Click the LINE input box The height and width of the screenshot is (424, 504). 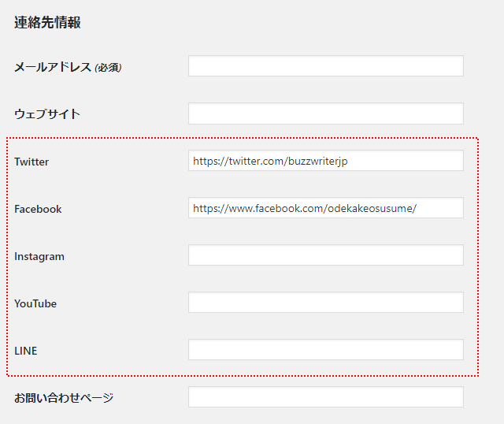[x=325, y=350]
